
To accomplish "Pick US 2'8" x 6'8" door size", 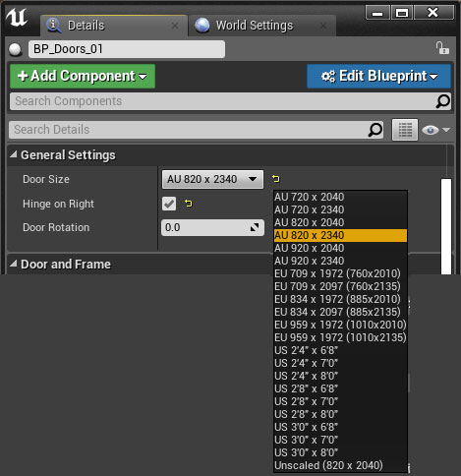I will click(340, 388).
